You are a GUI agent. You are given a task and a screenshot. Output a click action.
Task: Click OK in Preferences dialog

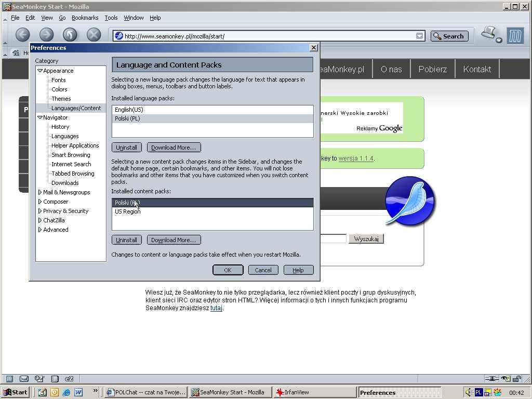coord(228,270)
